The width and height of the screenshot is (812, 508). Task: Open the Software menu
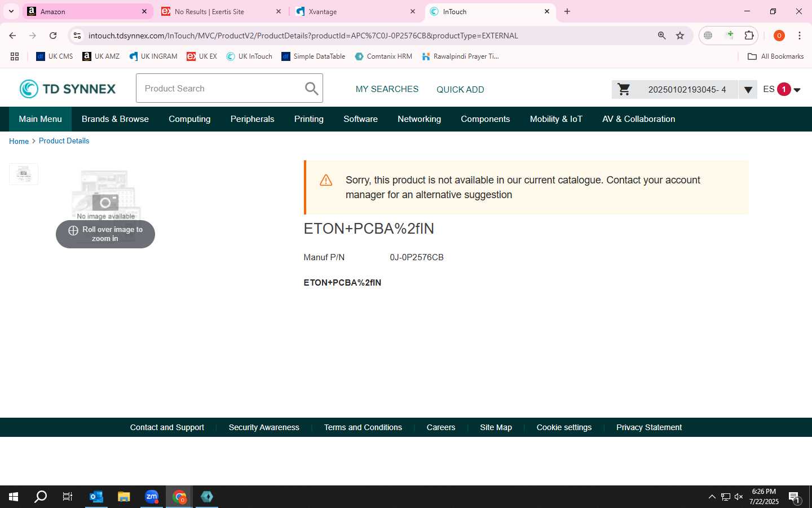point(360,119)
